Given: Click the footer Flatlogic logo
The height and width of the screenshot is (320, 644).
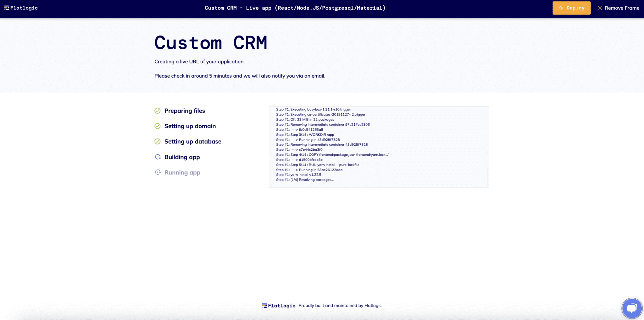Looking at the screenshot, I should coord(279,306).
